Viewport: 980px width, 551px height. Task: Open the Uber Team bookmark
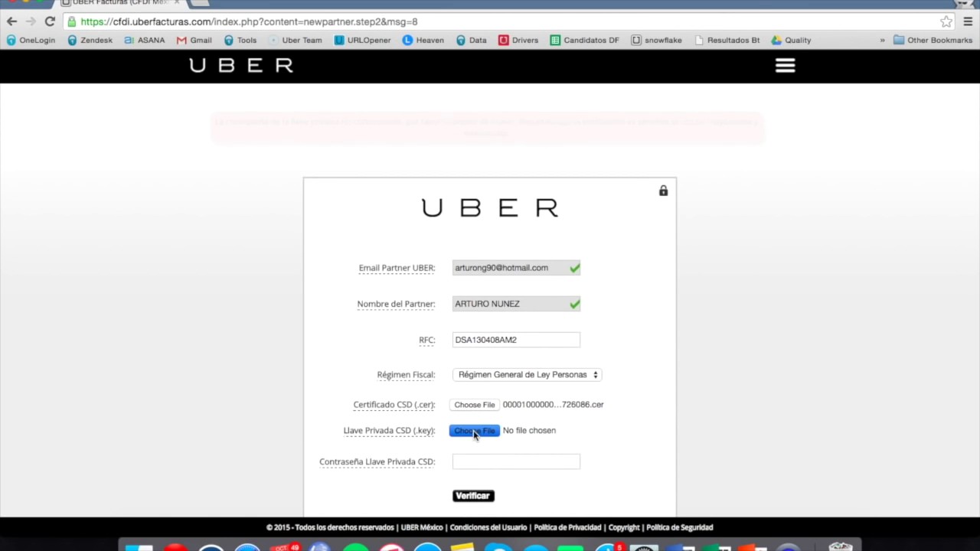(x=295, y=40)
